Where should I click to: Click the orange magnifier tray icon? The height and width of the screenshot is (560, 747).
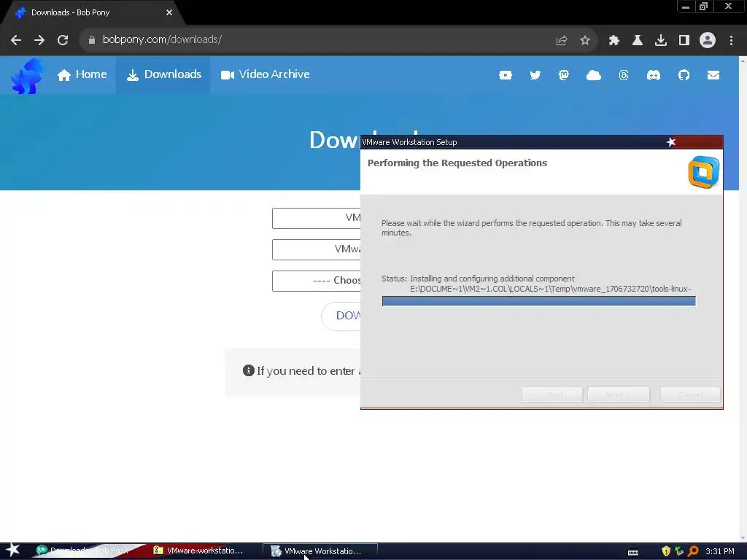[694, 551]
